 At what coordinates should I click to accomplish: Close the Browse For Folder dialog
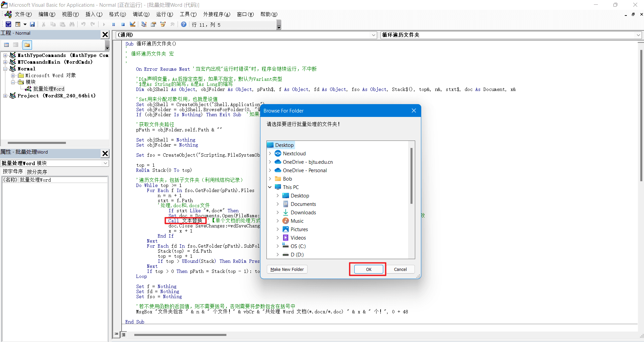pos(414,111)
